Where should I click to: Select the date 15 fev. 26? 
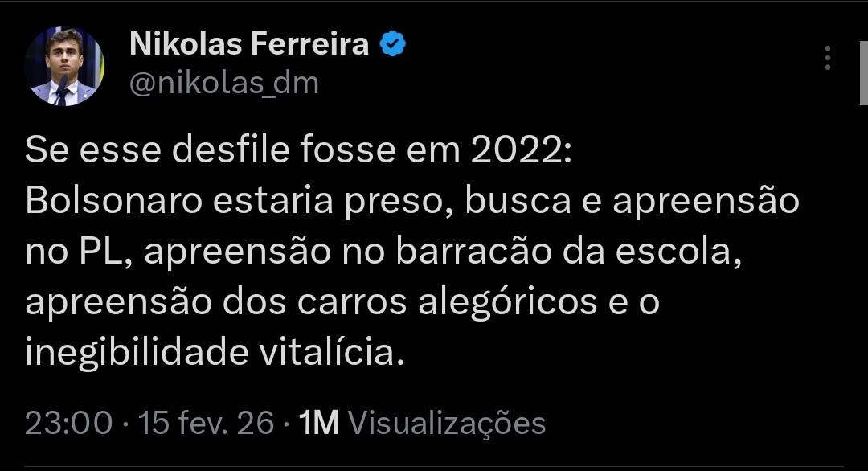point(207,423)
